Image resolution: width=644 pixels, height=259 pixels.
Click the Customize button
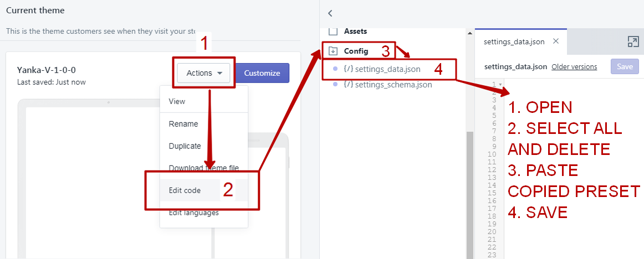(262, 73)
